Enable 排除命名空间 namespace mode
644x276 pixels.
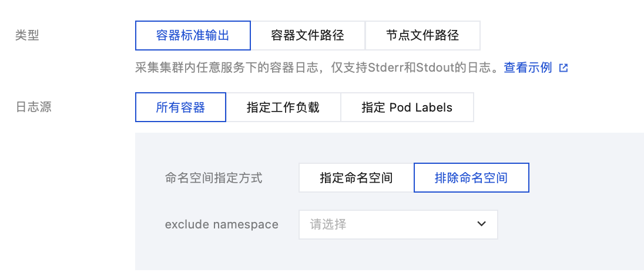[x=471, y=178]
